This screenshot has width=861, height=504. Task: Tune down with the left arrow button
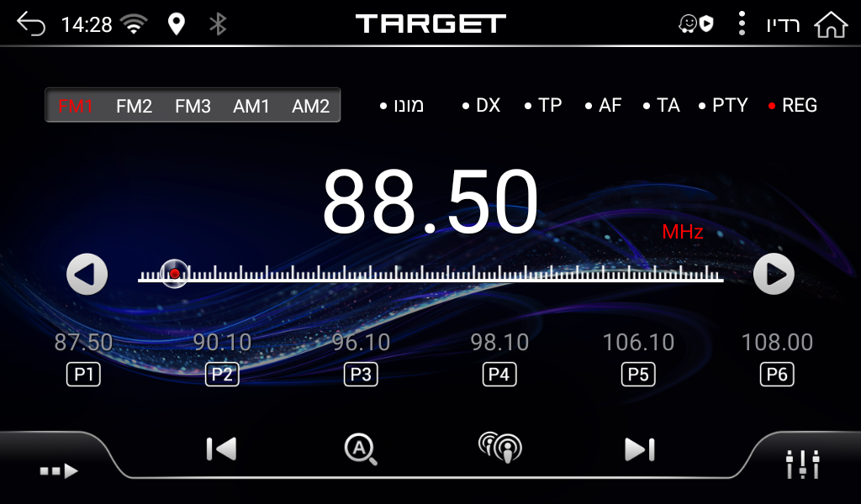tap(87, 274)
